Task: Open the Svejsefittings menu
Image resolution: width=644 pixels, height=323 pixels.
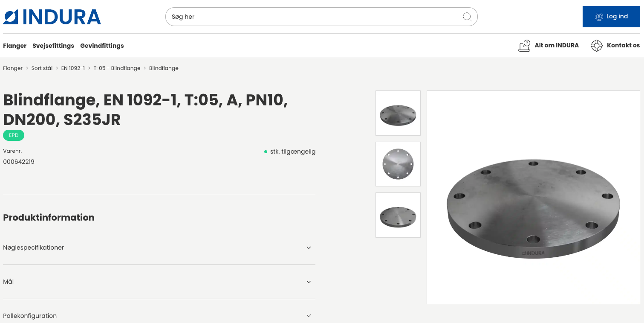Action: pyautogui.click(x=53, y=46)
